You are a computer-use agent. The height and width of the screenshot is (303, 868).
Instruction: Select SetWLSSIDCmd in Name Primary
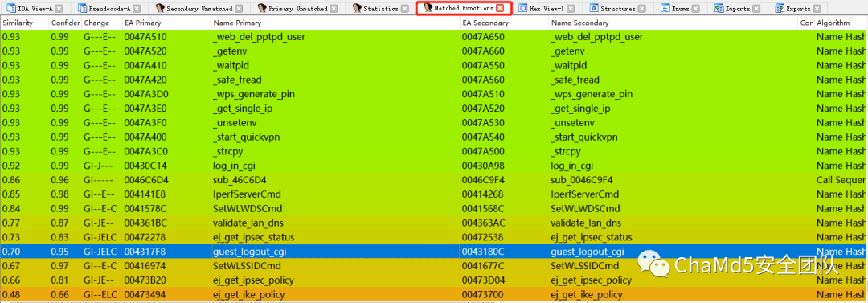tap(248, 266)
